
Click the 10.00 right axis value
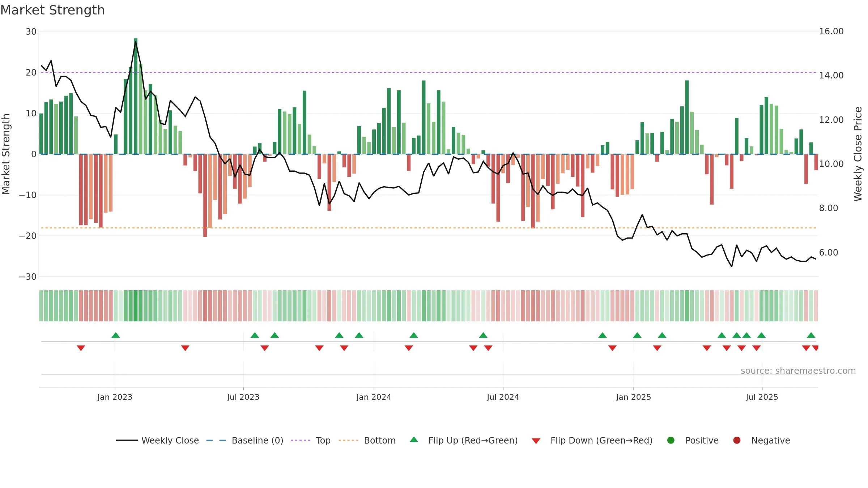click(x=831, y=164)
